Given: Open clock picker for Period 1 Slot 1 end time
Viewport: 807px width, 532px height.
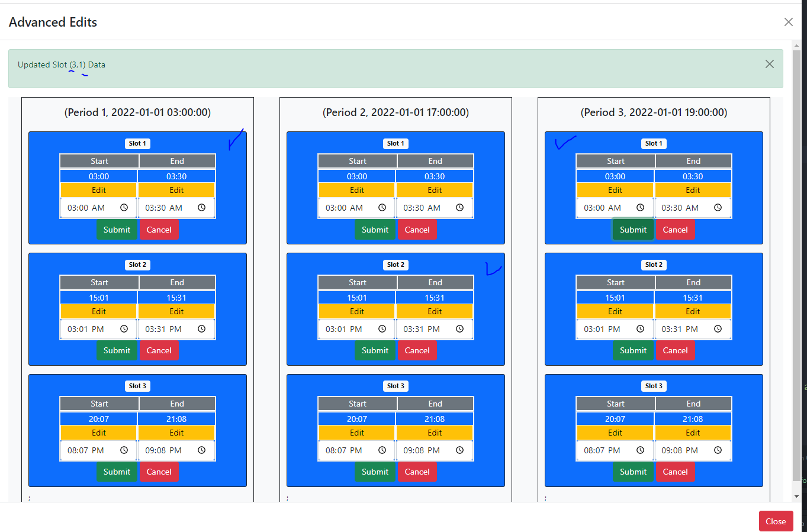Looking at the screenshot, I should 201,208.
